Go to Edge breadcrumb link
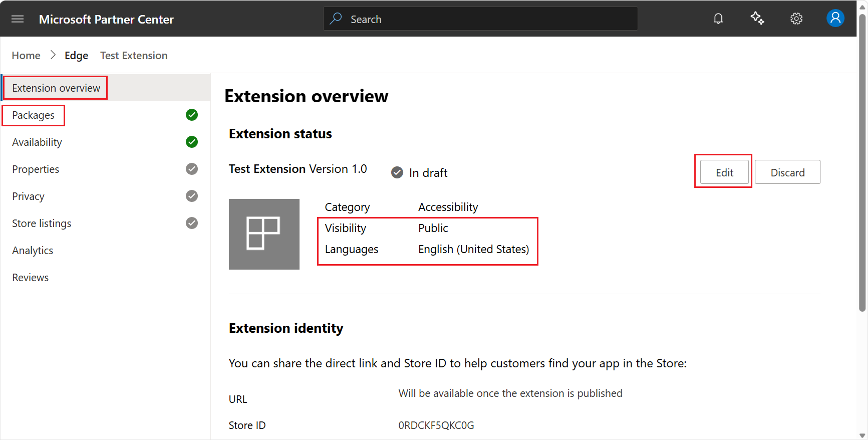This screenshot has width=868, height=440. (76, 56)
